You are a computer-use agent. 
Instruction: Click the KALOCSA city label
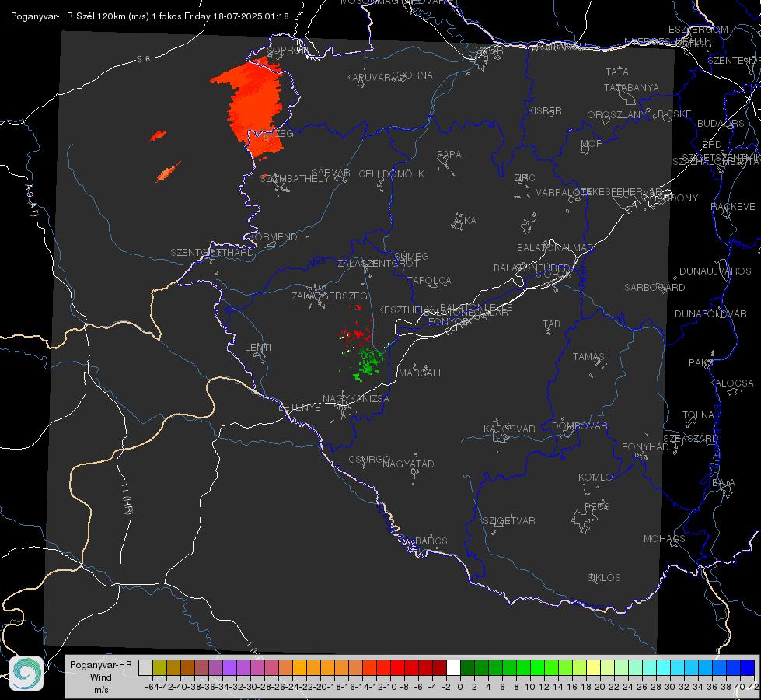click(x=731, y=383)
